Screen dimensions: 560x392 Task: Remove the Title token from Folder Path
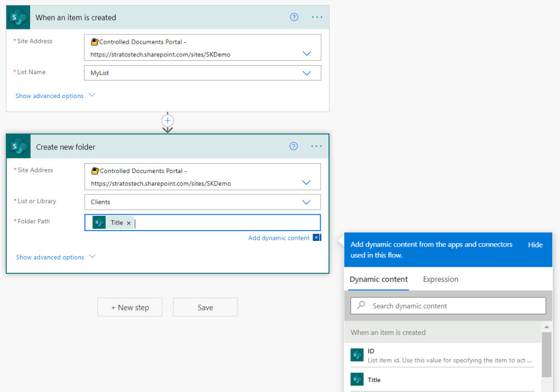pos(129,223)
